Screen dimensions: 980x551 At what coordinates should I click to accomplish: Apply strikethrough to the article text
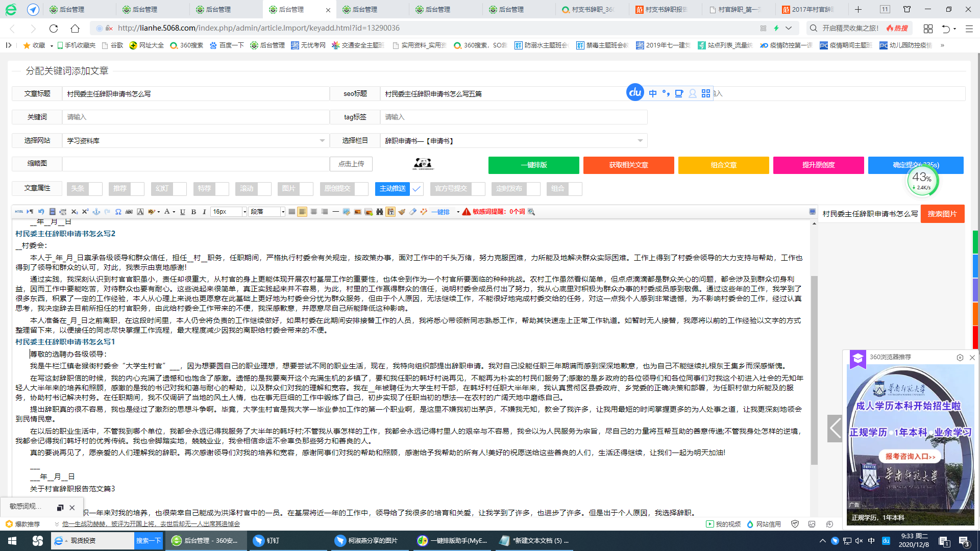pos(130,211)
